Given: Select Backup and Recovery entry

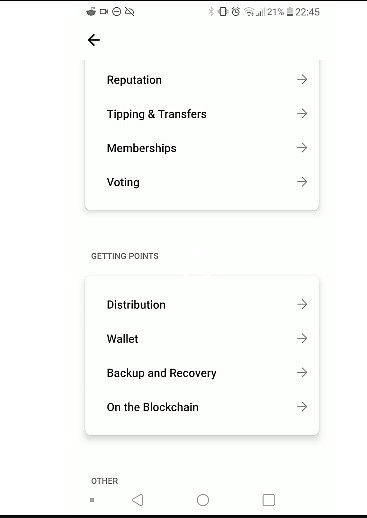Looking at the screenshot, I should point(202,373).
